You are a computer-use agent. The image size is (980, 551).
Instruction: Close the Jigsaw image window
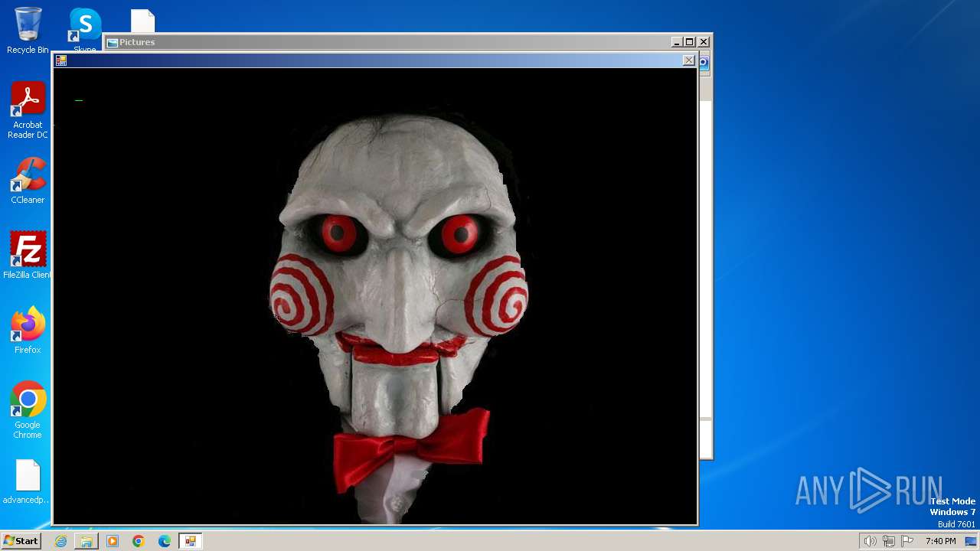pos(688,60)
